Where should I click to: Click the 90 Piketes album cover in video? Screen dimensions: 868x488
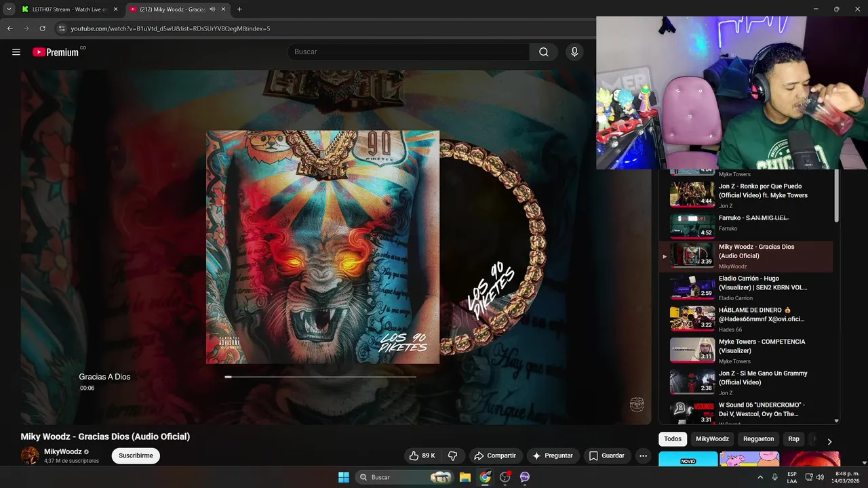click(x=323, y=247)
